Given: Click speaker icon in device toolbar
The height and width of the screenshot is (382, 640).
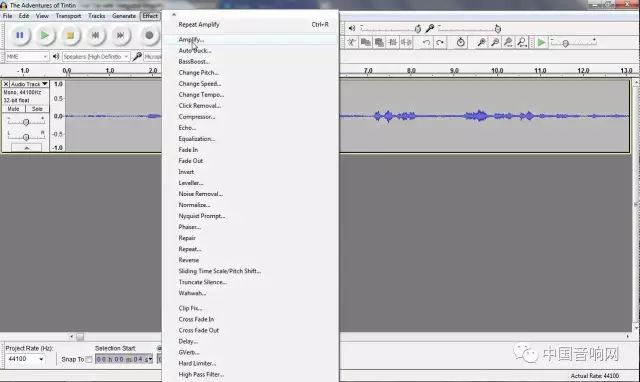Looking at the screenshot, I should pos(56,56).
